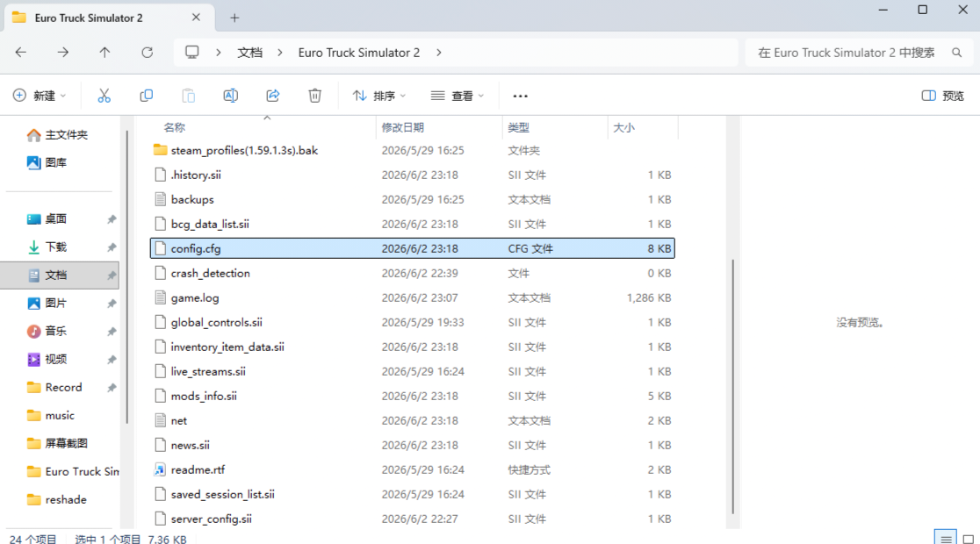Add a new Explorer tab
This screenshot has width=980, height=544.
pos(234,18)
